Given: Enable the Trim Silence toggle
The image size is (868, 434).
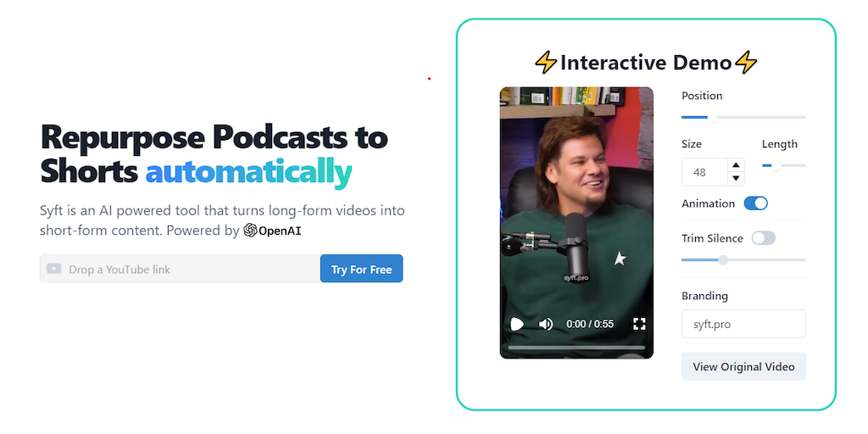Looking at the screenshot, I should pyautogui.click(x=764, y=238).
